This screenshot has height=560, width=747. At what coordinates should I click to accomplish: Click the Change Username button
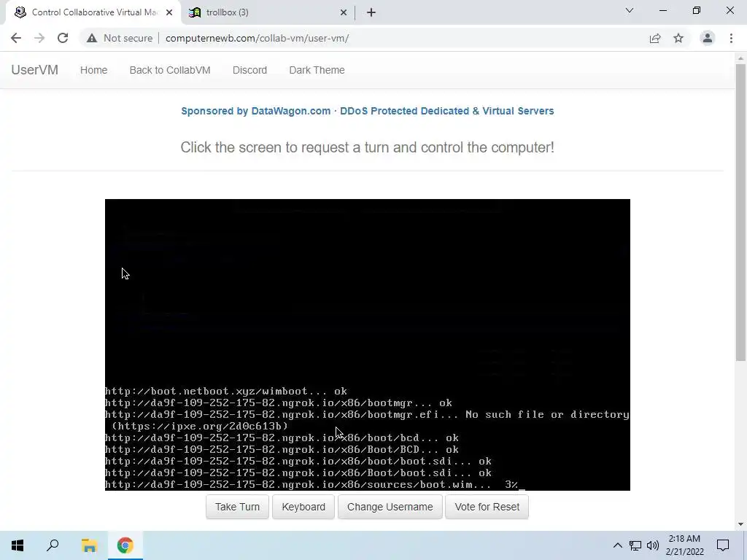coord(390,507)
